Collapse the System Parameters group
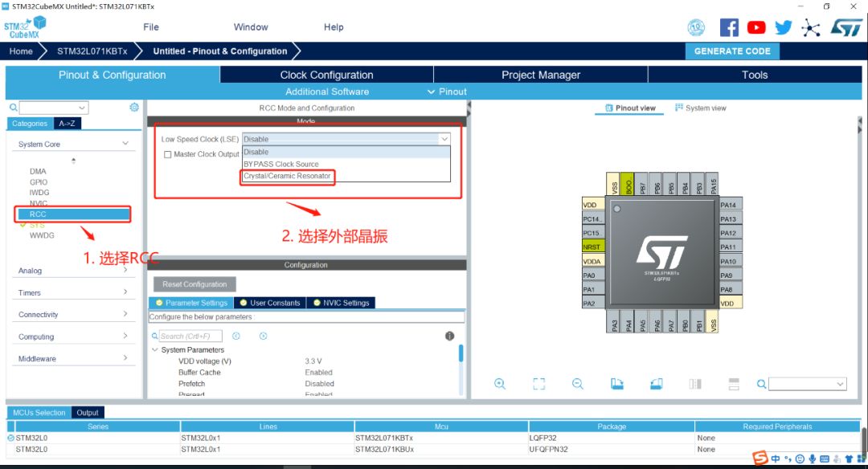 (x=155, y=349)
